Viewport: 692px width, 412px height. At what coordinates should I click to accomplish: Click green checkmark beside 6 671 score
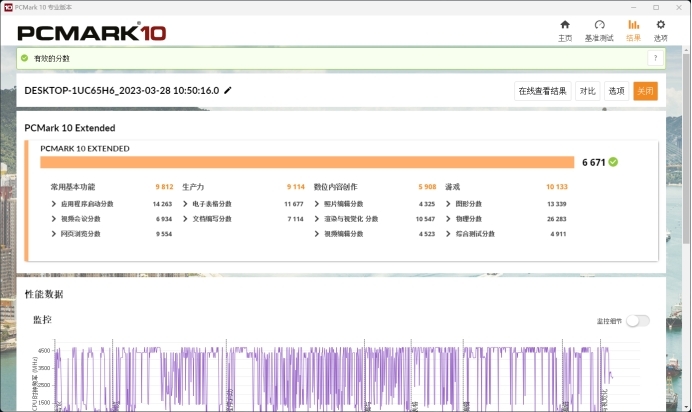(x=613, y=162)
